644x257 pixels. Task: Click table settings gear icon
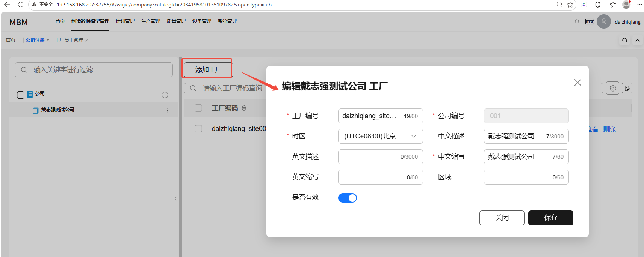(x=613, y=88)
